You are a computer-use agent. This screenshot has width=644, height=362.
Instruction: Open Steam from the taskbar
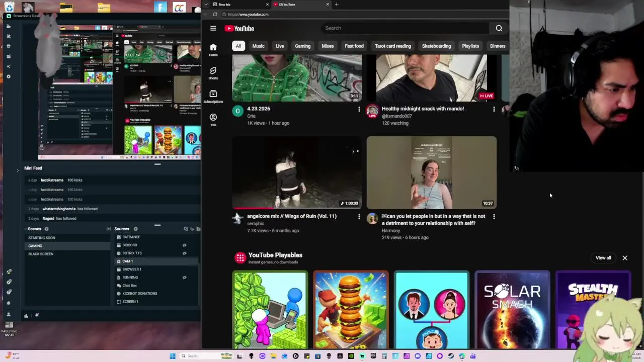tap(451, 356)
